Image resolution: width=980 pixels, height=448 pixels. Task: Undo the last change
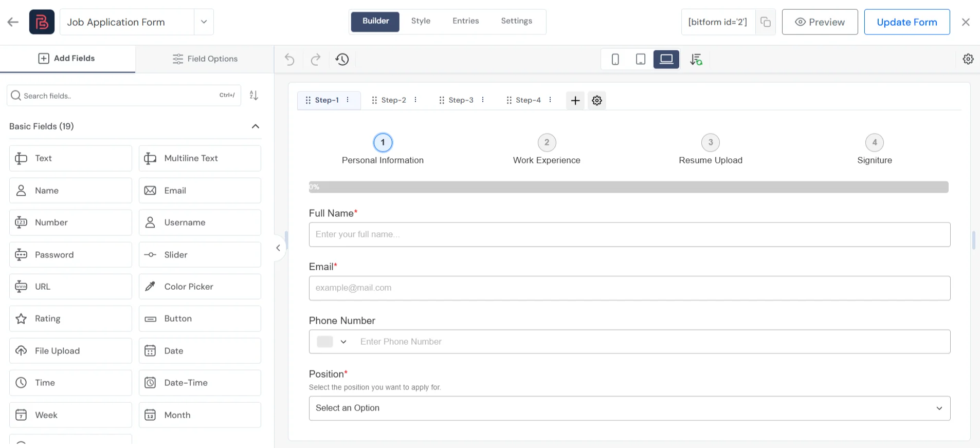pos(289,60)
